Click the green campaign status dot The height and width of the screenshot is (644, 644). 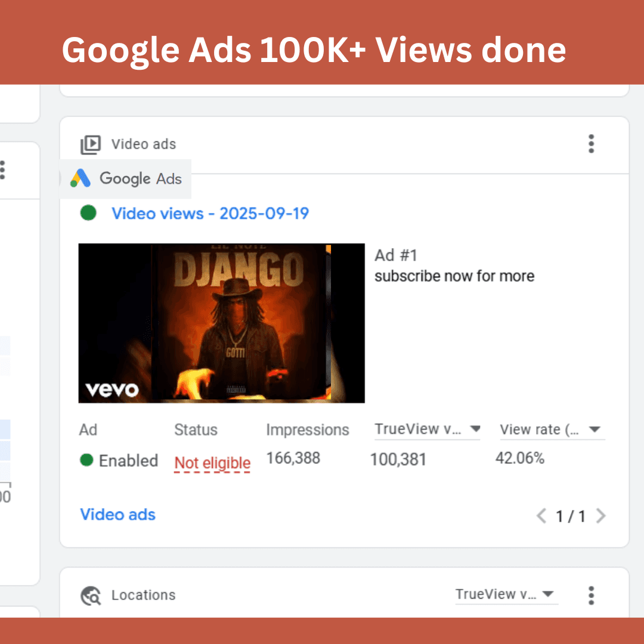pos(88,213)
